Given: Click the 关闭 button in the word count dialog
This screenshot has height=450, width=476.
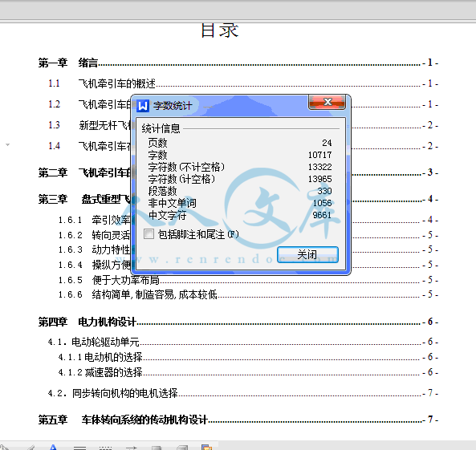Looking at the screenshot, I should (307, 254).
